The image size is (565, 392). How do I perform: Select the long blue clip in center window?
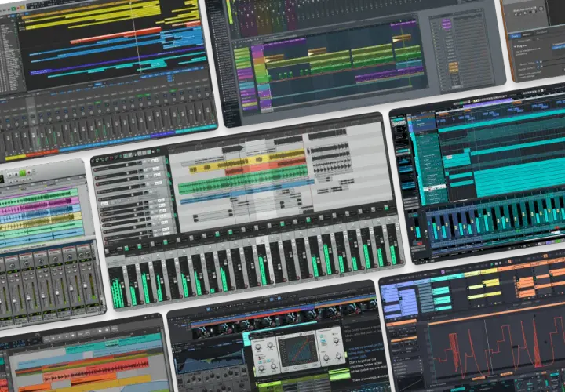247,191
